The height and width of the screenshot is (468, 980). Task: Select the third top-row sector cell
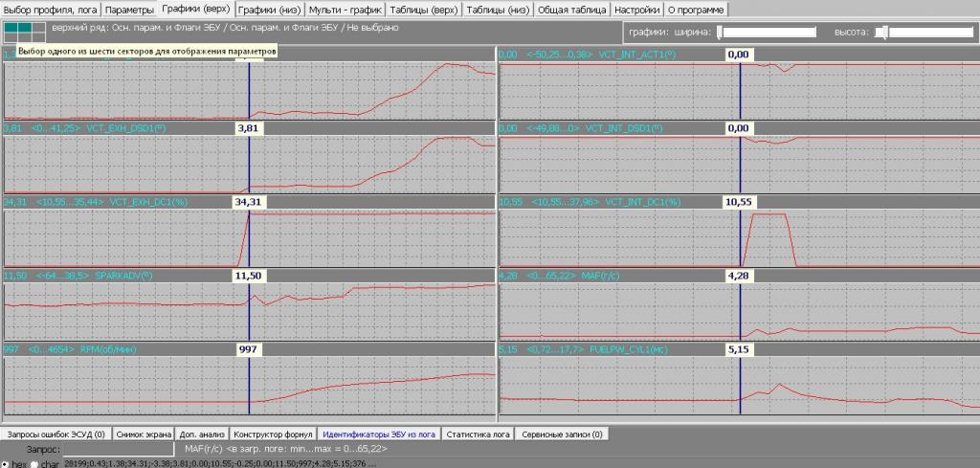(38, 28)
